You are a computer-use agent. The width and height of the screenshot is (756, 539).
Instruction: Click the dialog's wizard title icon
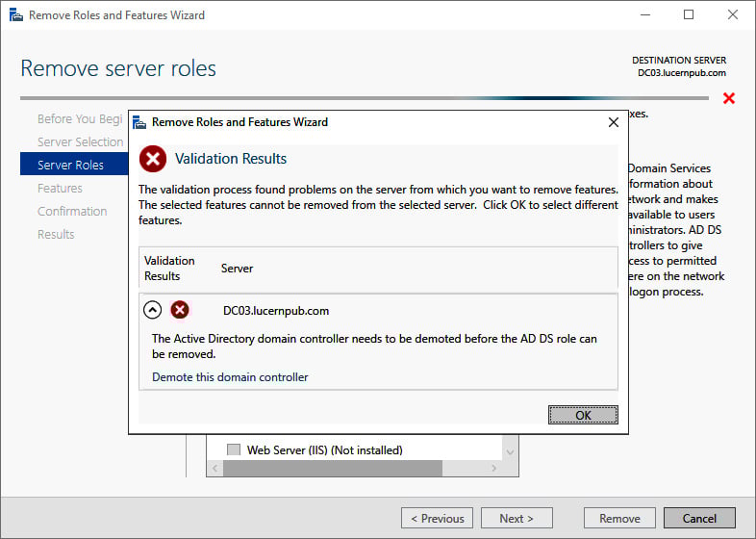point(139,122)
